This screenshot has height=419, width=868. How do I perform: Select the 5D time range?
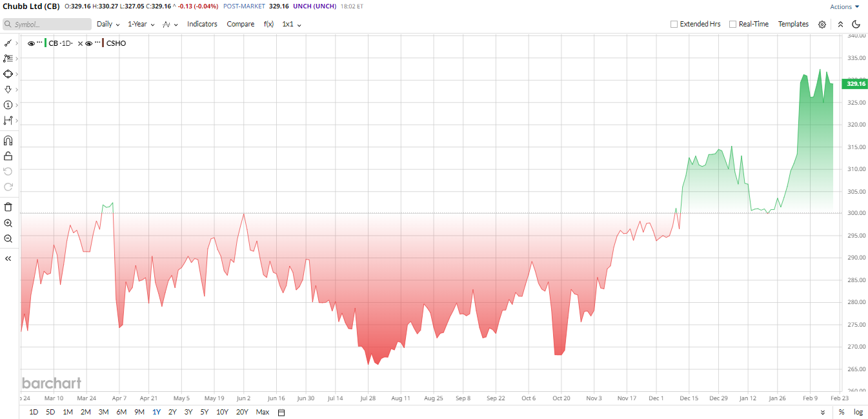[50, 412]
